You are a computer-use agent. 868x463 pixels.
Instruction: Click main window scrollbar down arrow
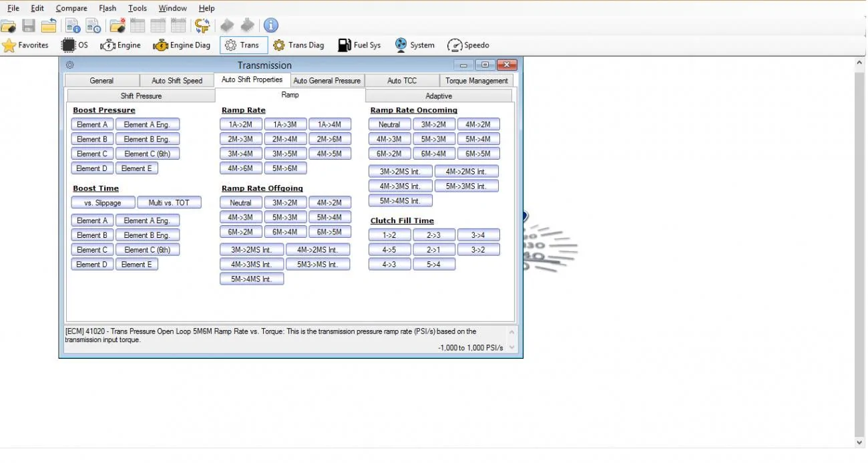pos(859,442)
